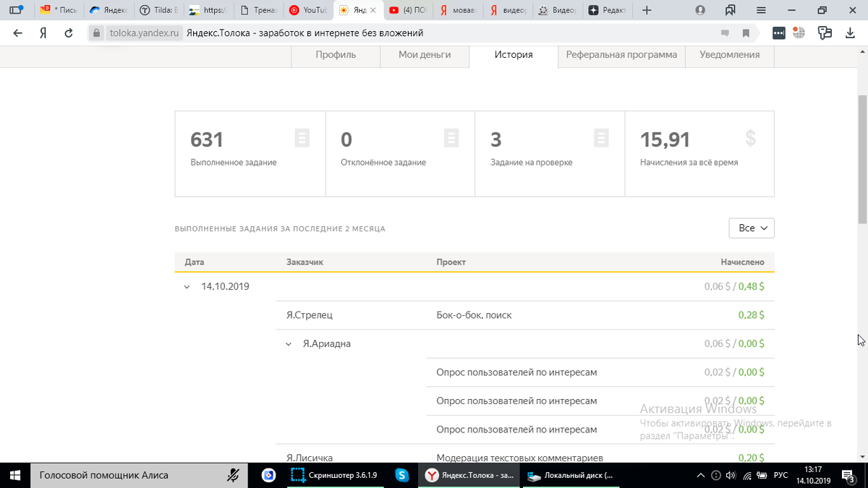This screenshot has height=488, width=868.
Task: Open the 'Все' filter dropdown
Action: point(752,228)
